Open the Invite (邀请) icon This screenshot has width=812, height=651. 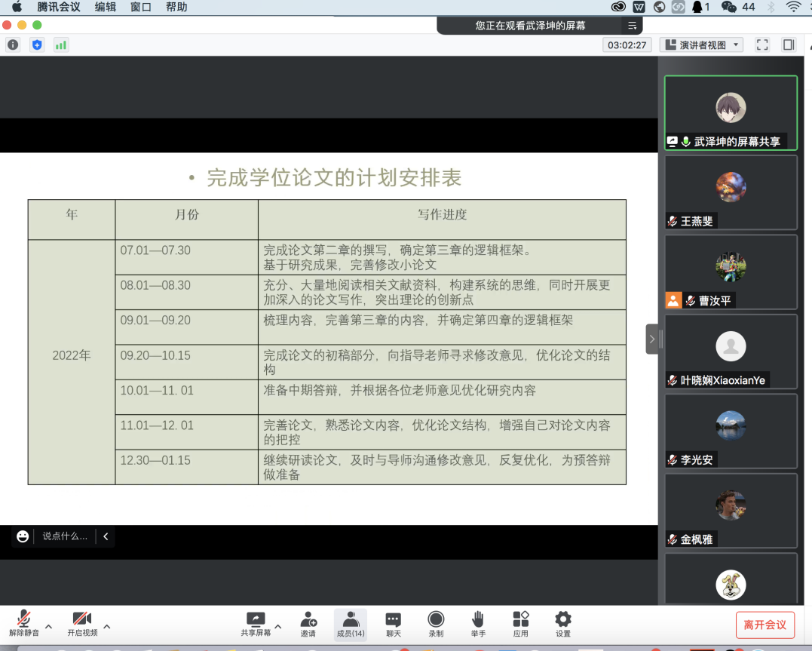[x=308, y=624]
